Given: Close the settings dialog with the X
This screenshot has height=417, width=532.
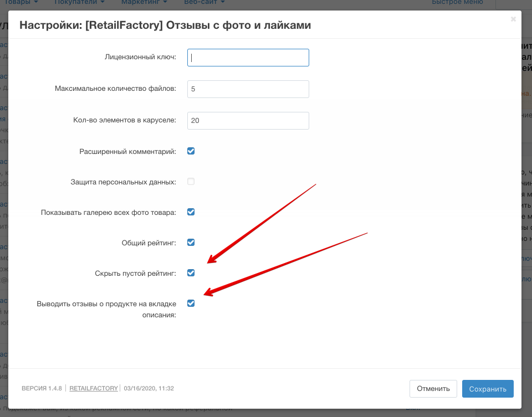Looking at the screenshot, I should (x=513, y=19).
